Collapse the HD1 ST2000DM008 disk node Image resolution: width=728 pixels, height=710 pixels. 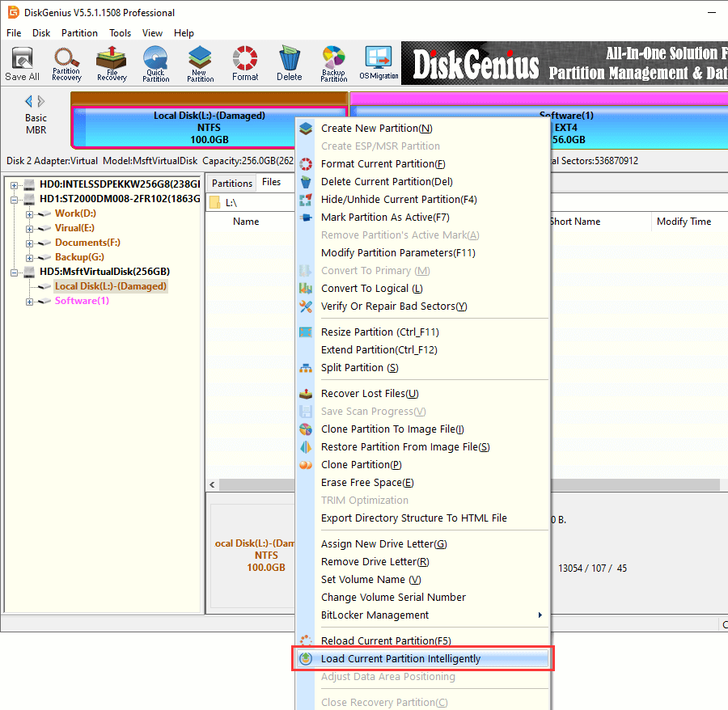[14, 200]
